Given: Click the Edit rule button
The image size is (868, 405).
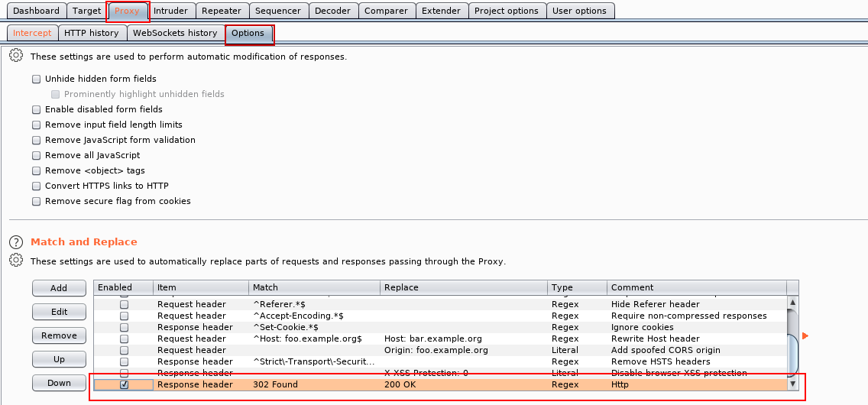Looking at the screenshot, I should click(59, 312).
